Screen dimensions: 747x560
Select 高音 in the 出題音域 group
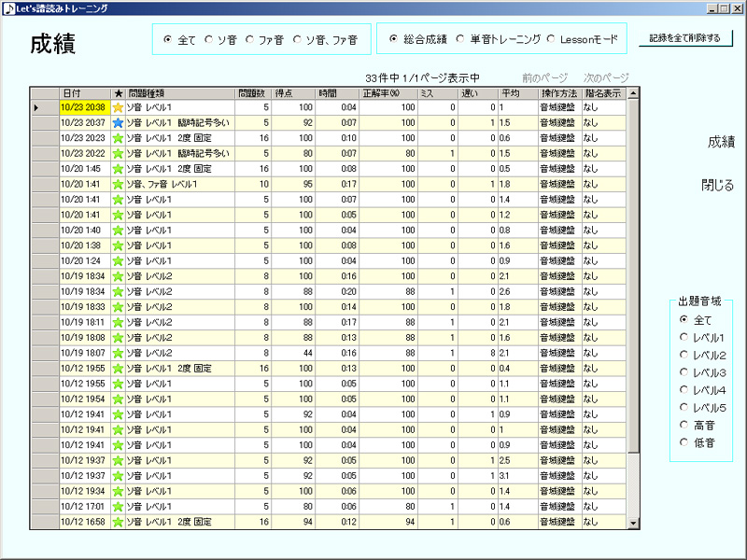click(x=684, y=425)
